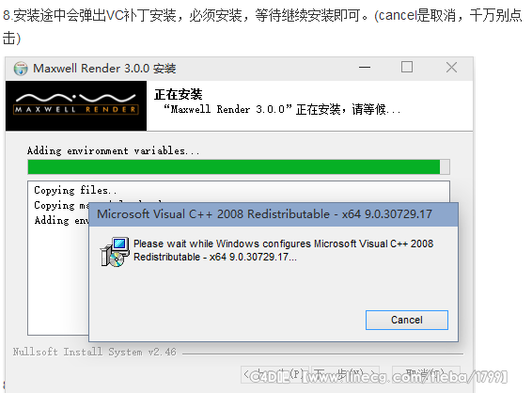Click the green installation progress bar
Viewport: 532px width, 393px height.
[x=234, y=167]
